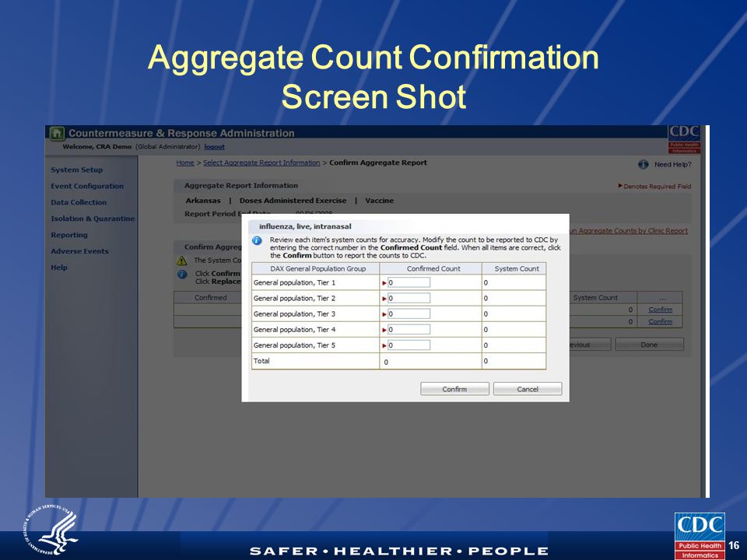Focus Confirmed Count field for Tier 4
Image resolution: width=747 pixels, height=560 pixels.
[x=409, y=330]
